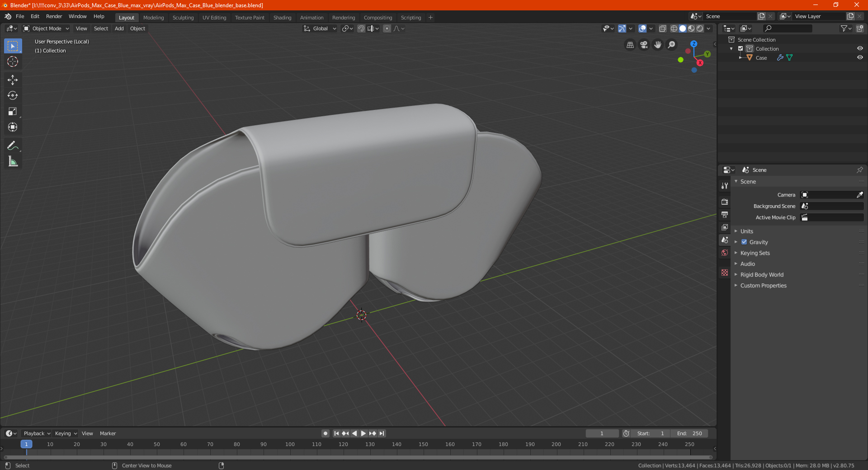Select the Select Box tool
The width and height of the screenshot is (868, 470).
click(13, 46)
